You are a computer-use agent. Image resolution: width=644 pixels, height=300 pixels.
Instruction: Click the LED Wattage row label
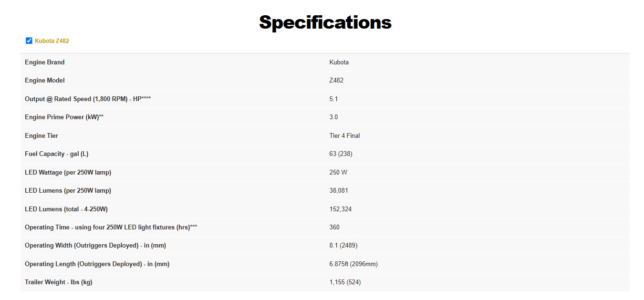[68, 173]
